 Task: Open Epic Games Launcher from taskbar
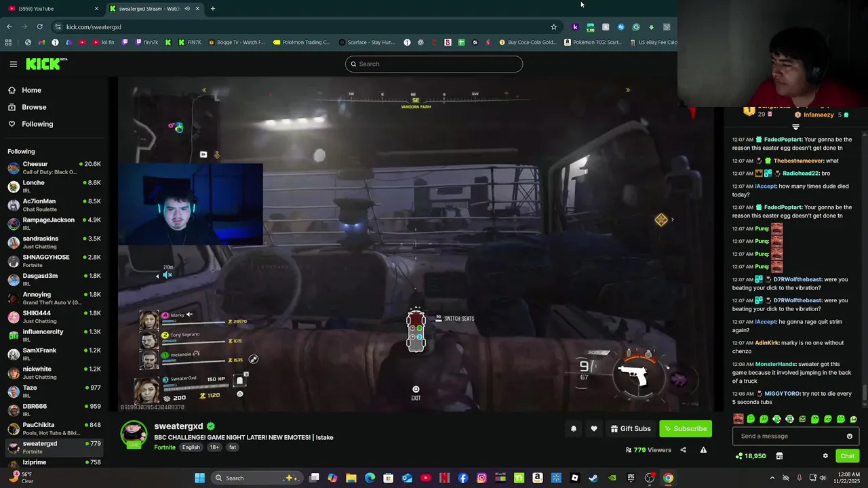tap(631, 478)
